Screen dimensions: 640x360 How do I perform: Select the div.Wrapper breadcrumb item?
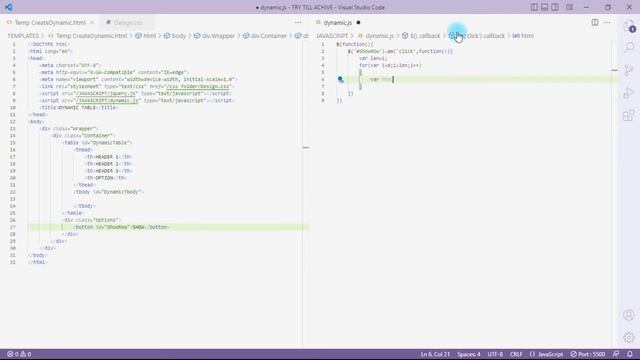(x=218, y=36)
